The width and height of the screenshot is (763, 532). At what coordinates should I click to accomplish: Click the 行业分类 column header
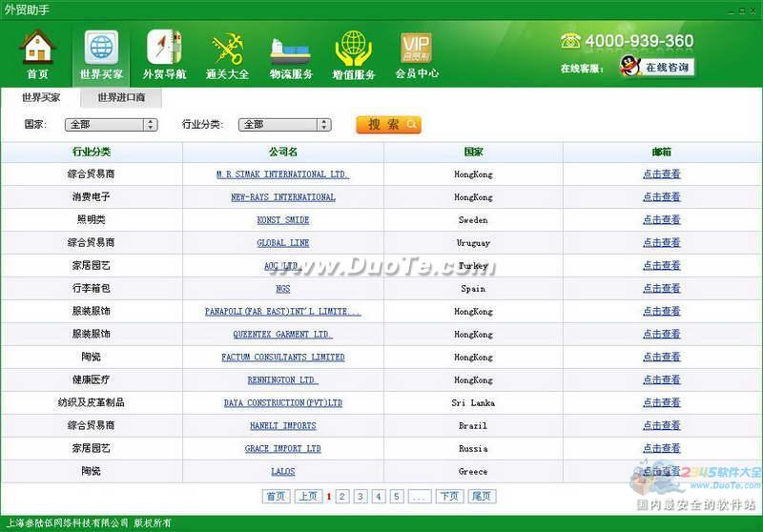pos(92,152)
